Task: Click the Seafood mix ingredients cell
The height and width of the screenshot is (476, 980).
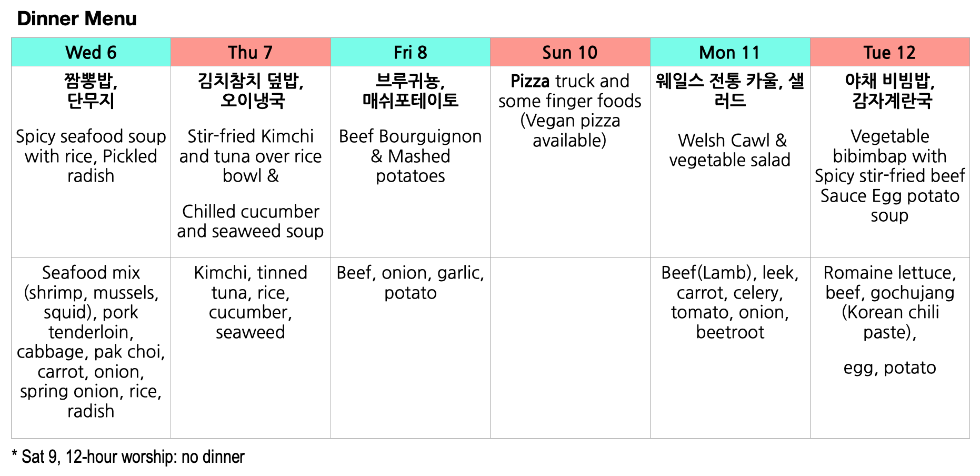Action: click(91, 348)
